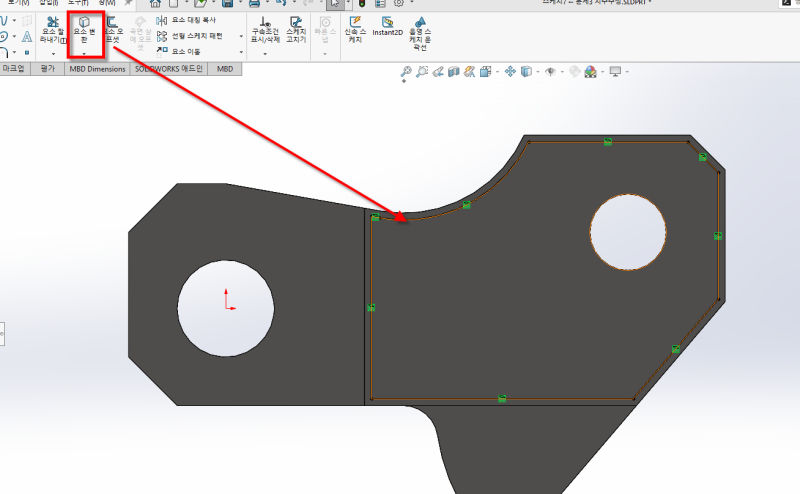Switch to the MBD Dimensions tab
The height and width of the screenshot is (494, 800).
coord(97,69)
